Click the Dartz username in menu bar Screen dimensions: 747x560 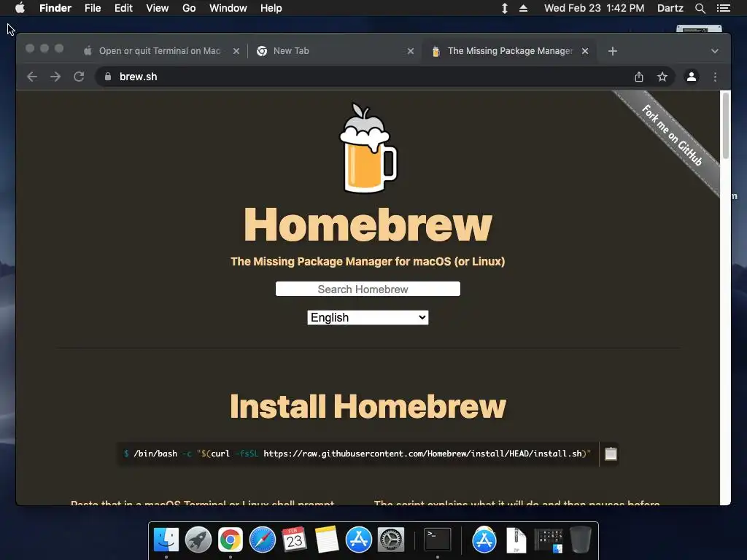[670, 8]
